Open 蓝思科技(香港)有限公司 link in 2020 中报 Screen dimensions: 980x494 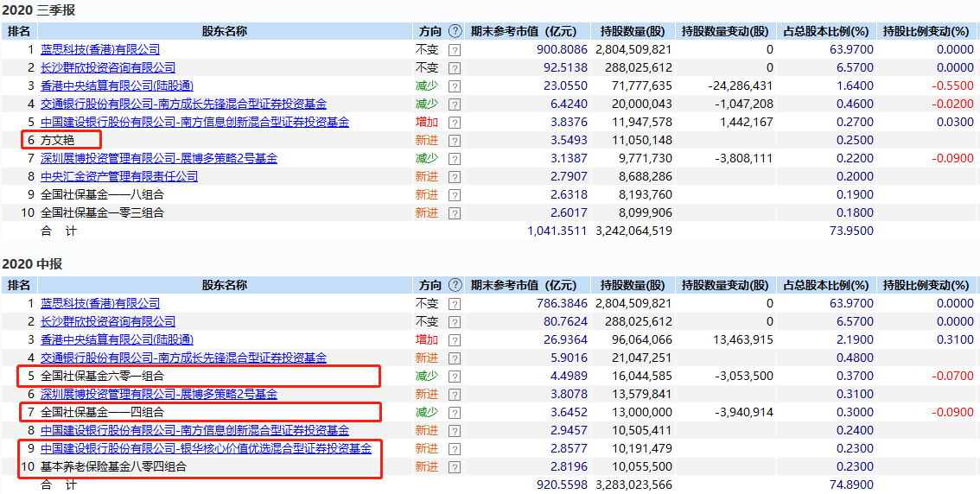tap(100, 303)
